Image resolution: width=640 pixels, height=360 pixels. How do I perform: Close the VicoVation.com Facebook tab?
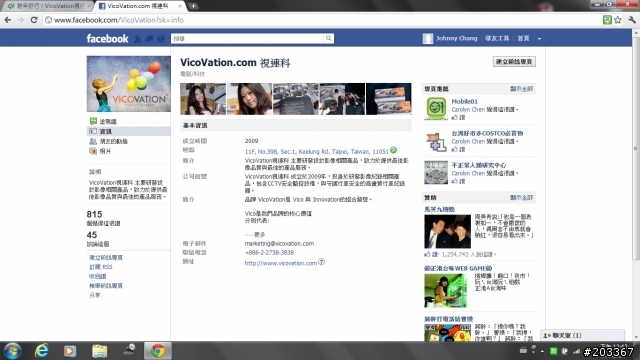point(180,6)
